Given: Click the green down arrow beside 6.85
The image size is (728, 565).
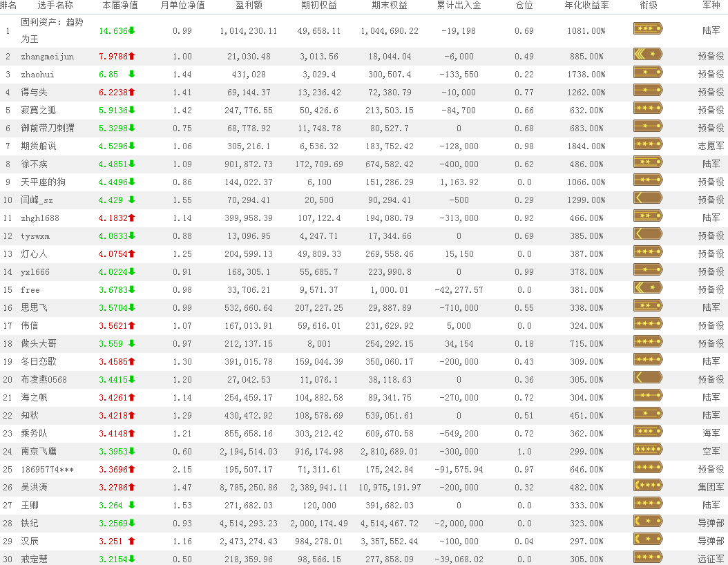Looking at the screenshot, I should click(x=132, y=74).
